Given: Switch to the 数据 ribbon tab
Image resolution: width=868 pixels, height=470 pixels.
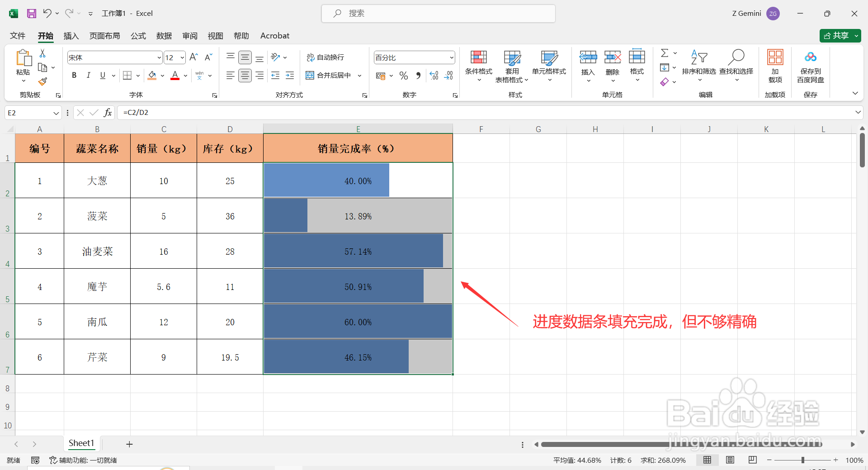Looking at the screenshot, I should click(x=164, y=36).
